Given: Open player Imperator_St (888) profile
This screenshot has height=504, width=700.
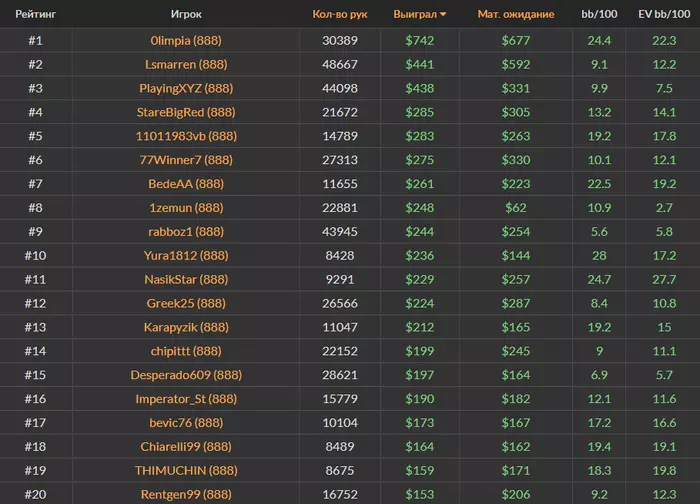Looking at the screenshot, I should tap(186, 399).
